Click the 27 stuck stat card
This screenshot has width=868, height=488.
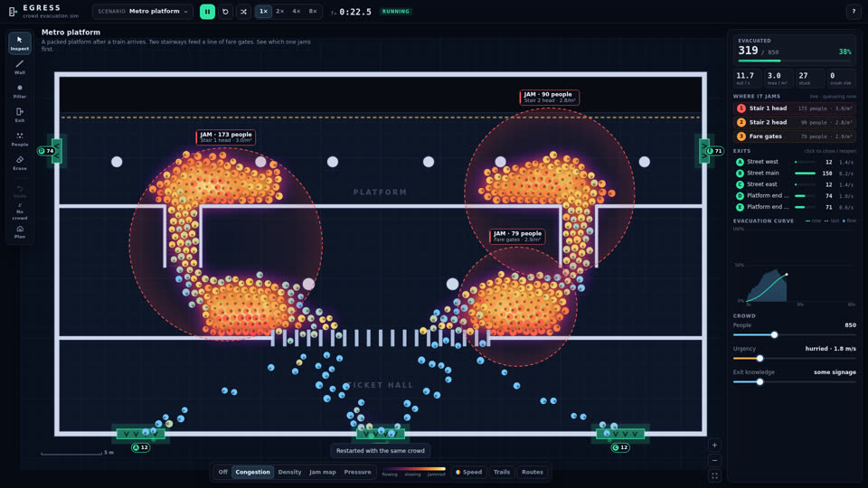point(809,78)
